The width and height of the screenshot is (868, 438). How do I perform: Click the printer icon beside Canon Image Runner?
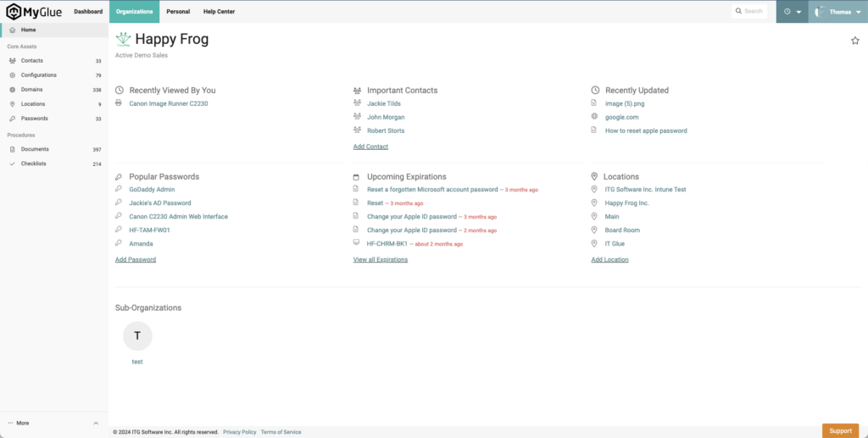click(119, 103)
